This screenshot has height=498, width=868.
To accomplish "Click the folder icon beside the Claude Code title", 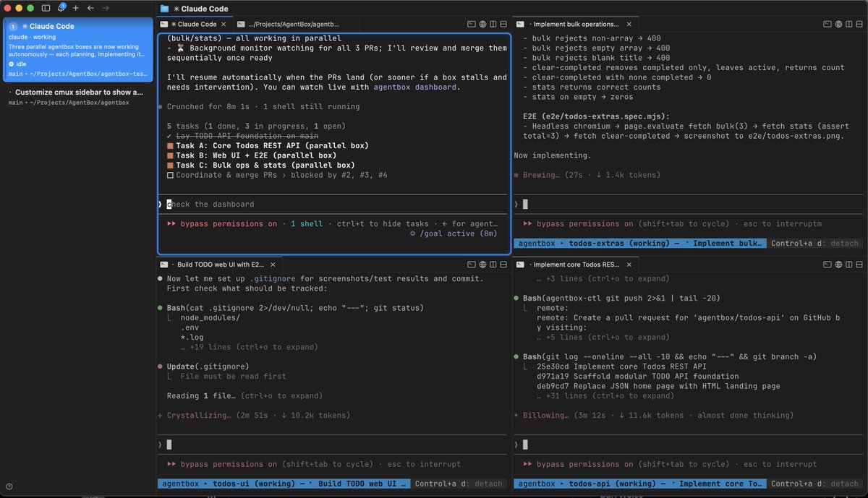I will pyautogui.click(x=164, y=9).
